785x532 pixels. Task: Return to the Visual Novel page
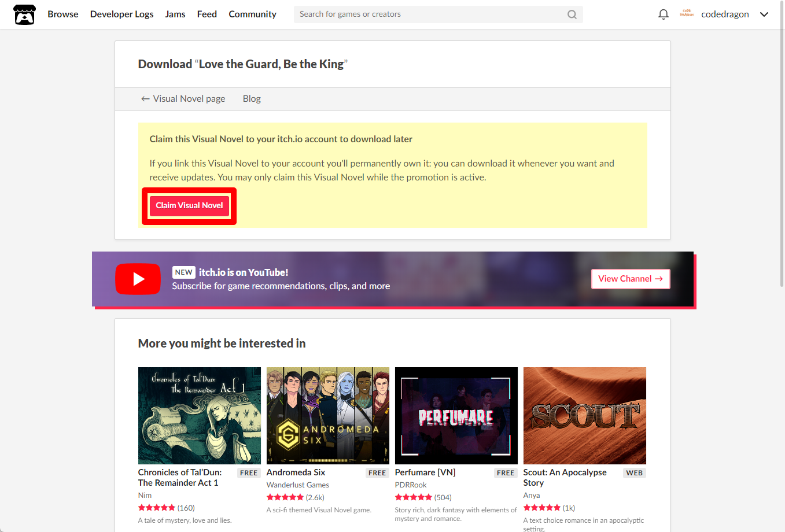pyautogui.click(x=183, y=99)
